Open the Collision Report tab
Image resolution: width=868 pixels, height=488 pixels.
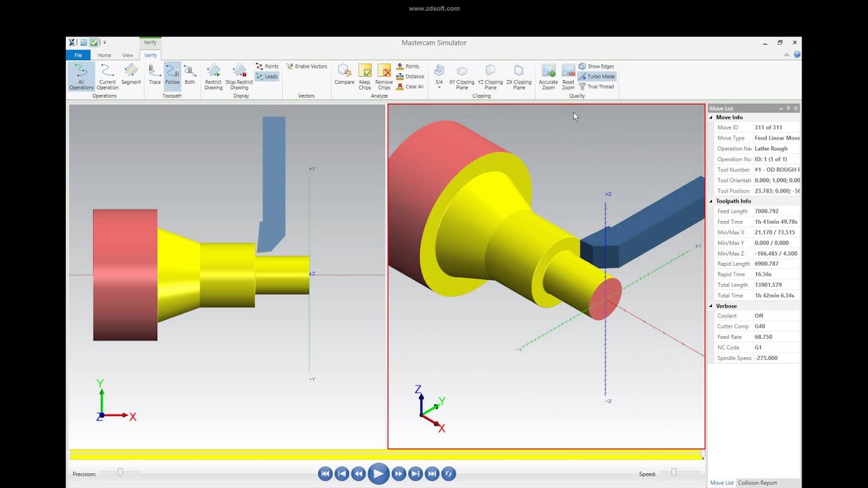click(x=757, y=483)
